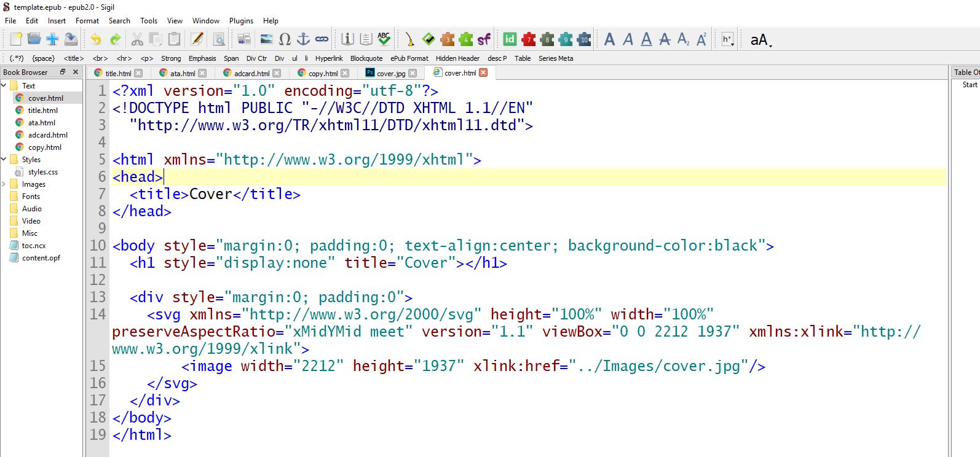
Task: Open the Format menu
Action: click(x=87, y=20)
